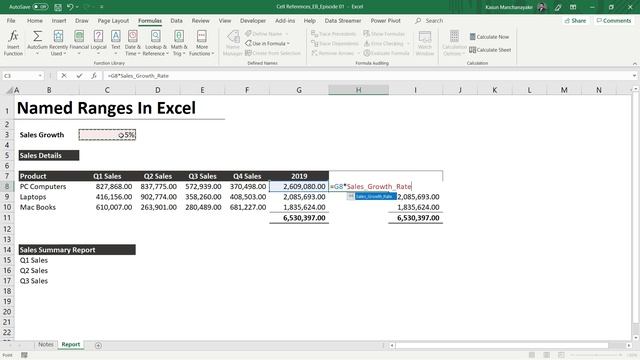640x360 pixels.
Task: Open the File menu
Action: [11, 20]
